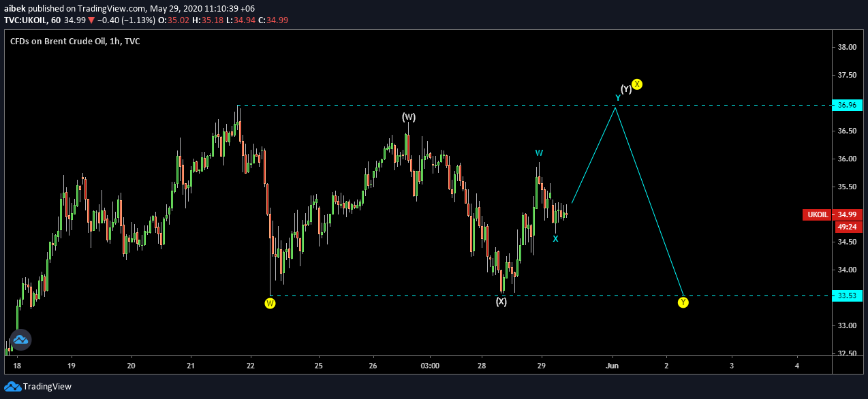The width and height of the screenshot is (868, 399).
Task: Click the 33.53 price level tag
Action: [848, 296]
